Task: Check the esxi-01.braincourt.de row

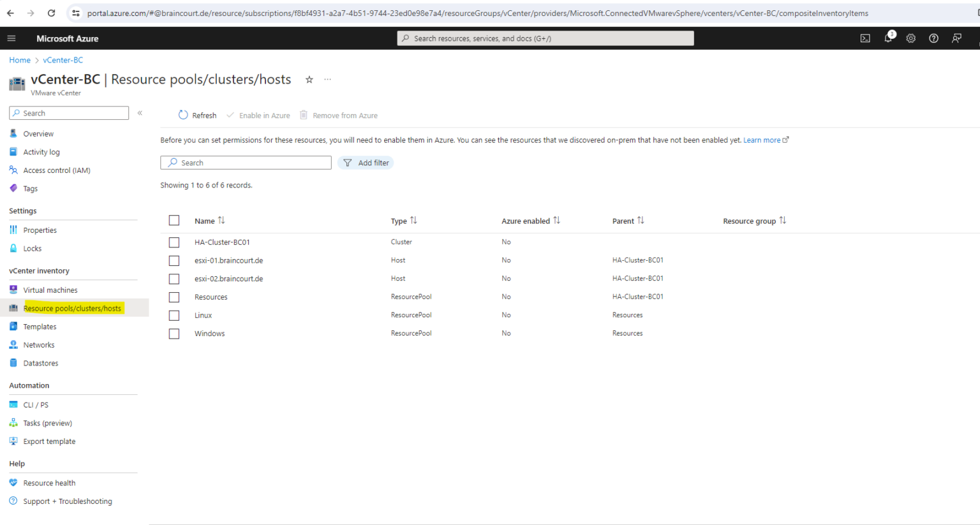Action: (x=174, y=260)
